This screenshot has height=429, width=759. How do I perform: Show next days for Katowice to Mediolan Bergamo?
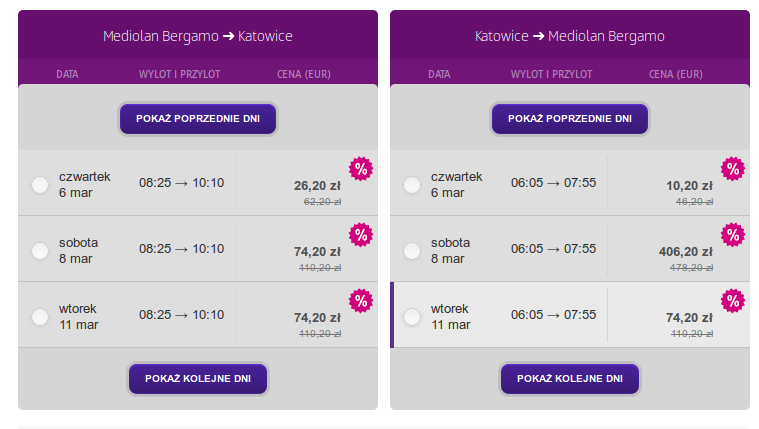[570, 379]
